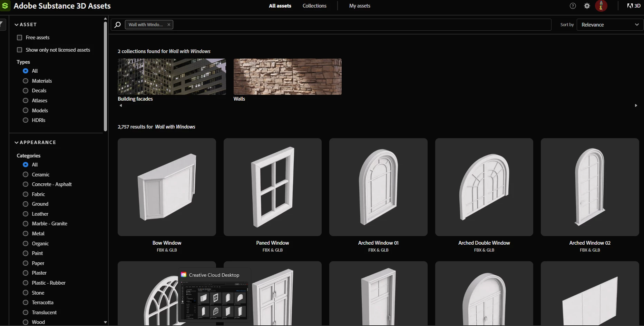Screen dimensions: 644x326
Task: Click the Adobe Substance 3D Assets title
Action: click(62, 6)
